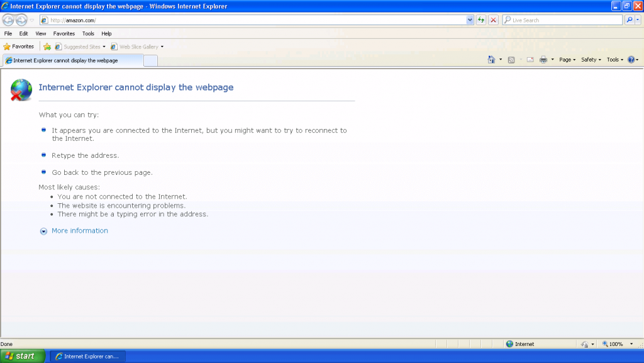Expand the address bar history dropdown
The height and width of the screenshot is (363, 644).
click(x=470, y=20)
